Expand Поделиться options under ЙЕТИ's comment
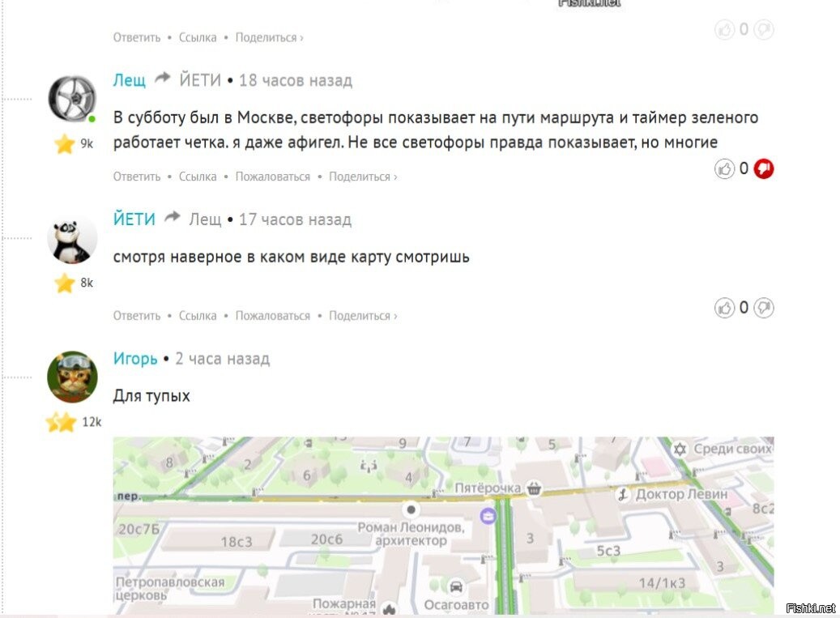 (x=363, y=316)
